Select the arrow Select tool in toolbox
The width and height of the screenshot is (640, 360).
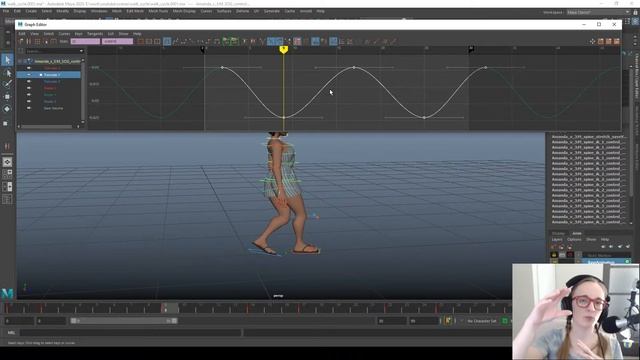coord(7,60)
